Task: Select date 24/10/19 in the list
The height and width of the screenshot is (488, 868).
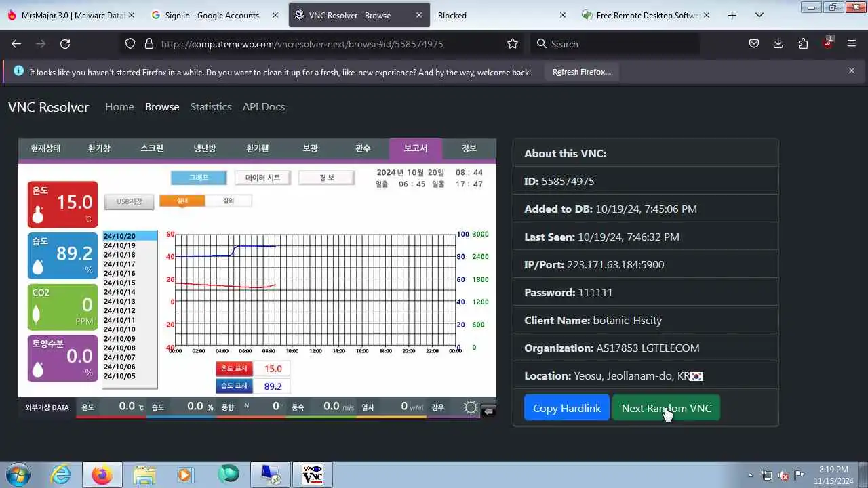Action: [x=129, y=245]
